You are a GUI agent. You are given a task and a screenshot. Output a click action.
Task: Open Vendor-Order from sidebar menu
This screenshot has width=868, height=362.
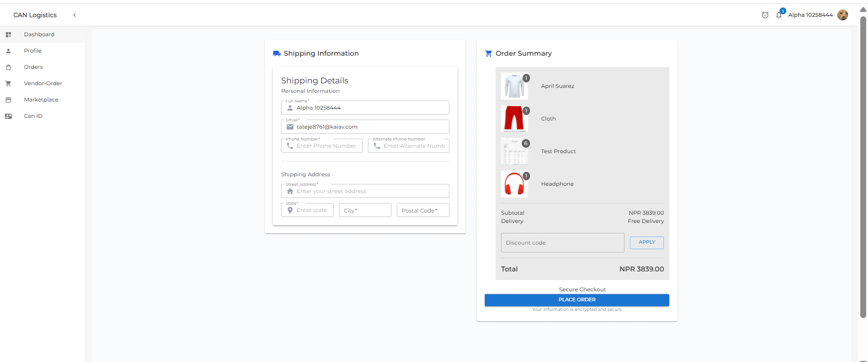coord(42,83)
